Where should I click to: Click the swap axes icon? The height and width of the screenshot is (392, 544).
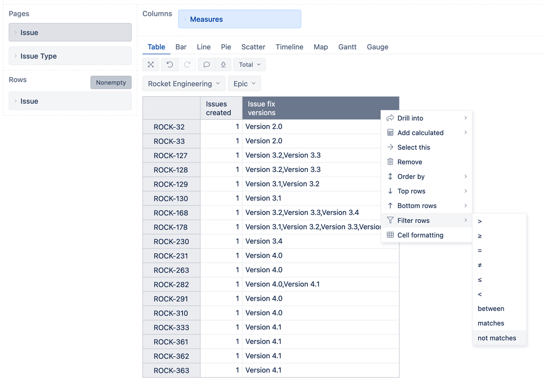point(150,64)
